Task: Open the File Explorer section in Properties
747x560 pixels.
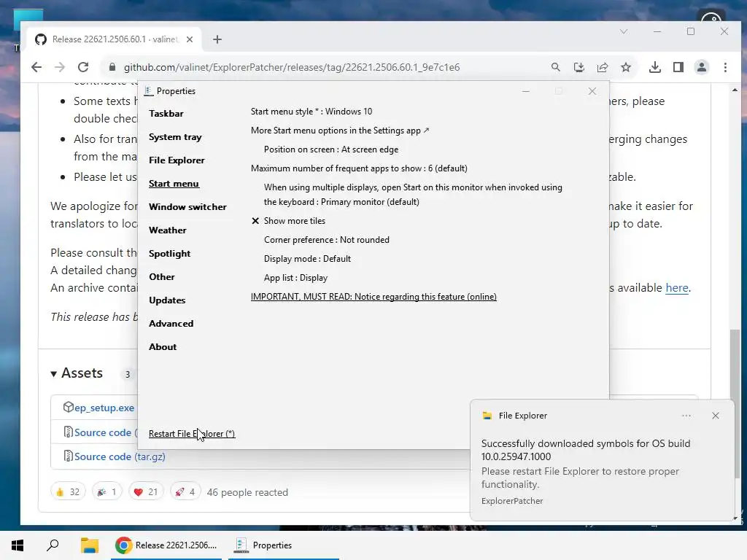Action: coord(177,160)
